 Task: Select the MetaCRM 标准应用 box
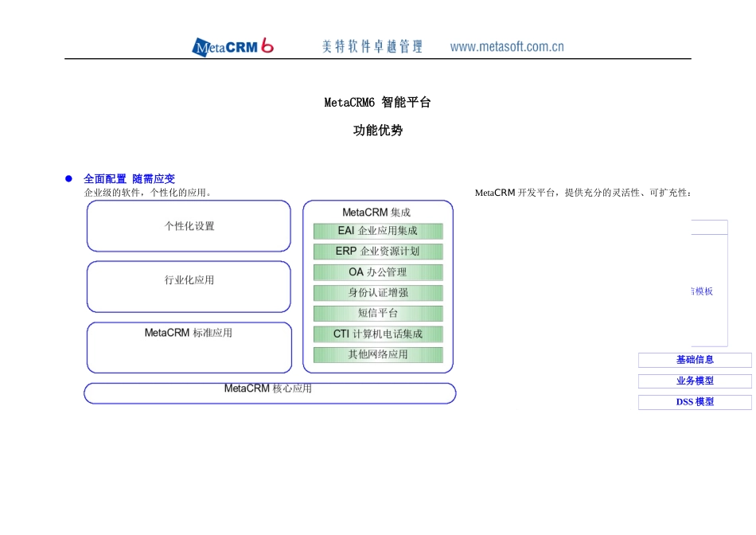[189, 347]
